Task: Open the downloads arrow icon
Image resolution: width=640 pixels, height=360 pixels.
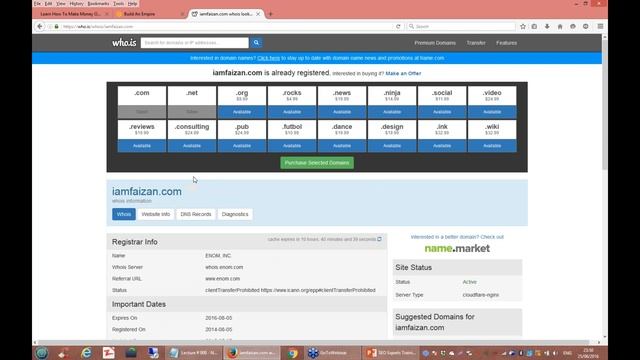Action: pos(547,26)
